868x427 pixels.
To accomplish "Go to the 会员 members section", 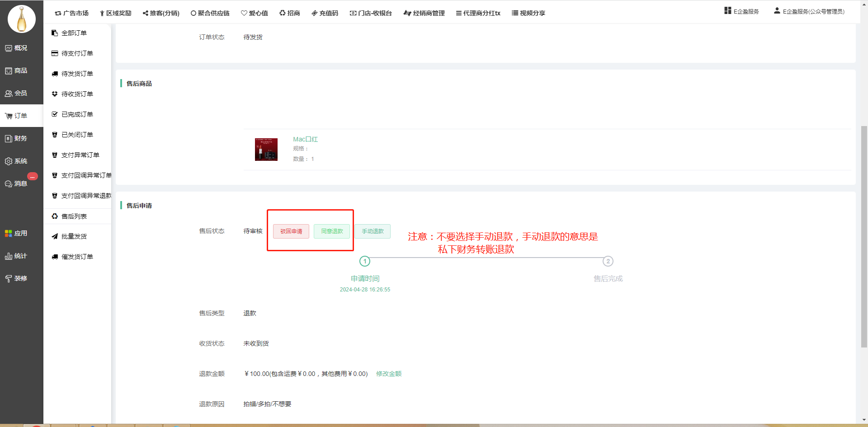I will [x=16, y=93].
